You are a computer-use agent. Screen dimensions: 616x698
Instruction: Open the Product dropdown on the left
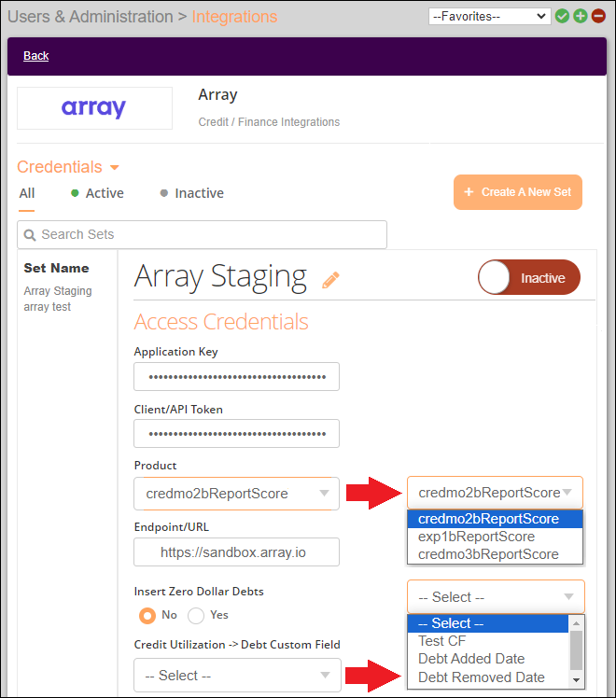pos(236,494)
